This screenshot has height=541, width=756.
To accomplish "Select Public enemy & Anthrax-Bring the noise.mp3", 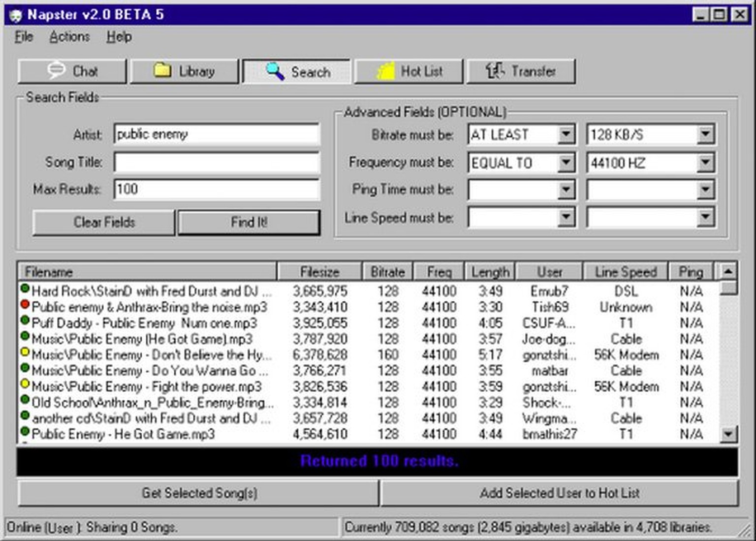I will point(150,308).
